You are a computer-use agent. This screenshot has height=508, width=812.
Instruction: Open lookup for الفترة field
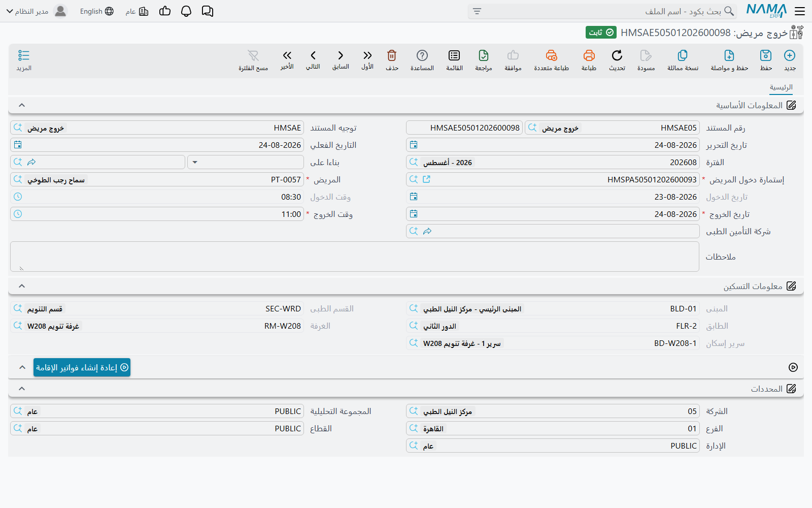[414, 162]
